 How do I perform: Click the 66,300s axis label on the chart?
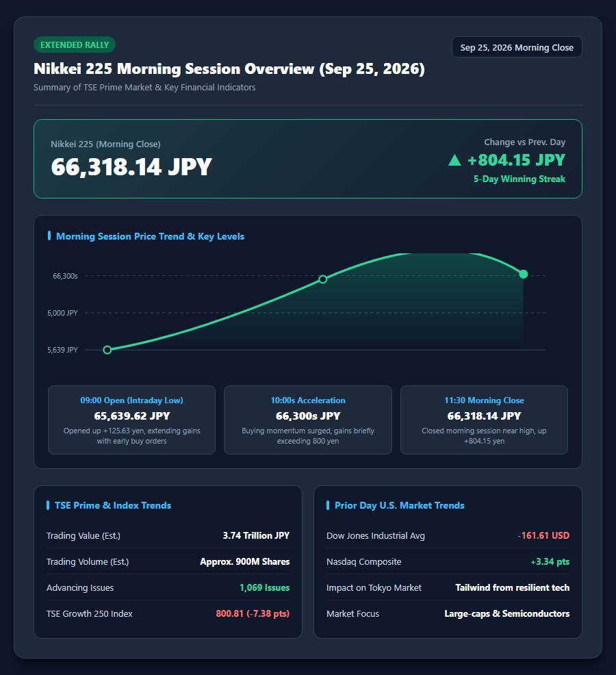pyautogui.click(x=66, y=276)
